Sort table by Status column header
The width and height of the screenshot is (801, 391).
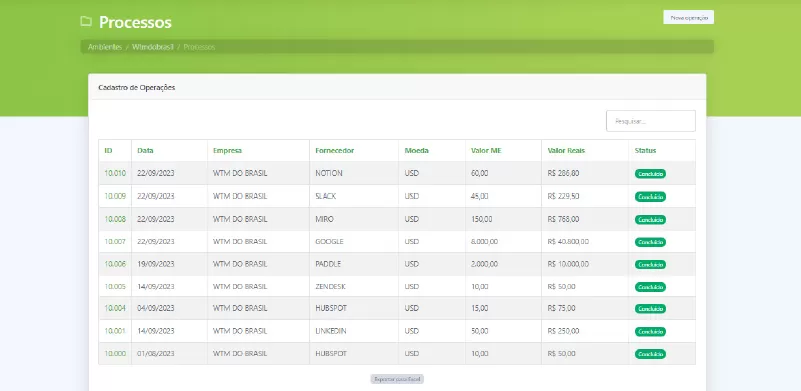pos(645,151)
